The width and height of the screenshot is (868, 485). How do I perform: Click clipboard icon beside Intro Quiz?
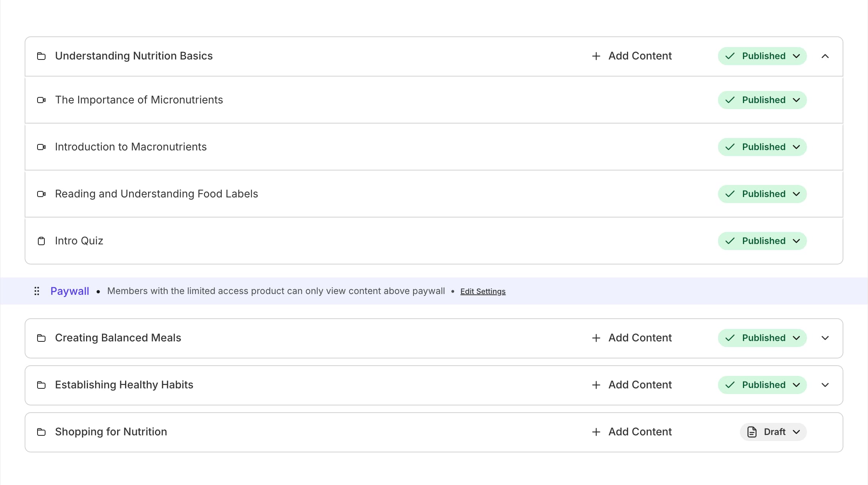click(x=41, y=241)
